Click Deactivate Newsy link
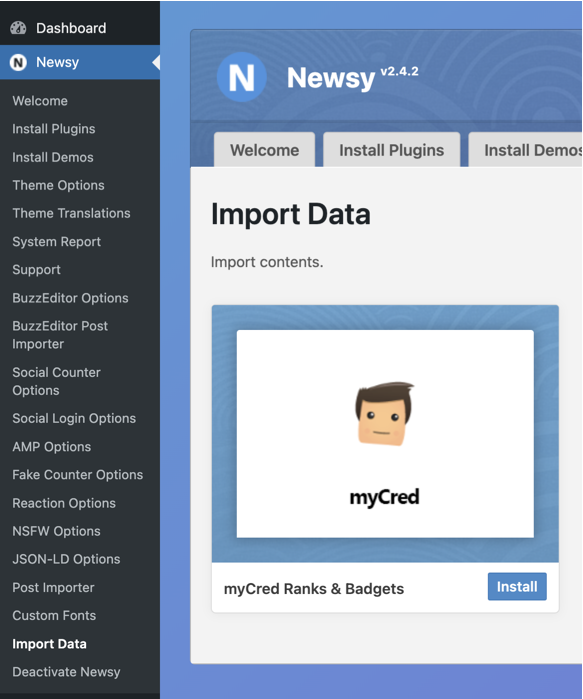Screen dimensions: 583x699 click(66, 672)
